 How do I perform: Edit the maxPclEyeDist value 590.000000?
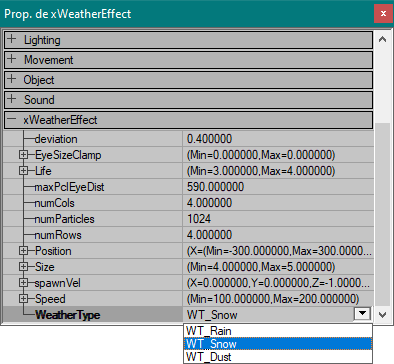click(x=278, y=187)
